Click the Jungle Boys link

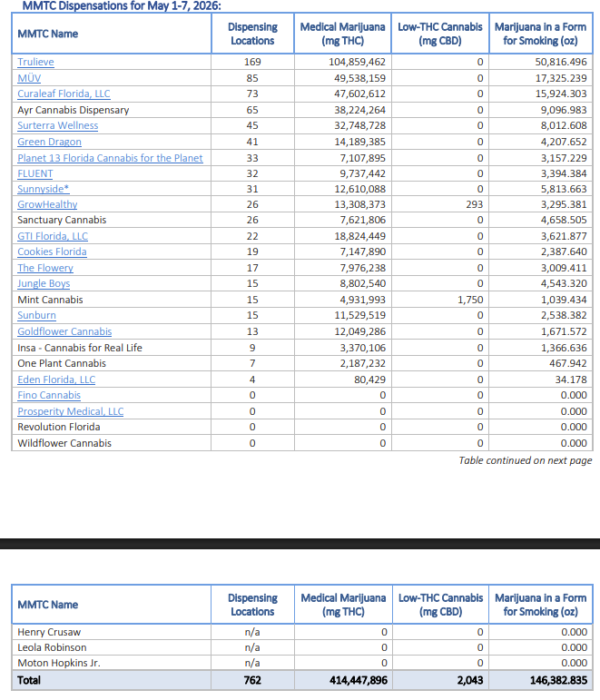[x=44, y=283]
